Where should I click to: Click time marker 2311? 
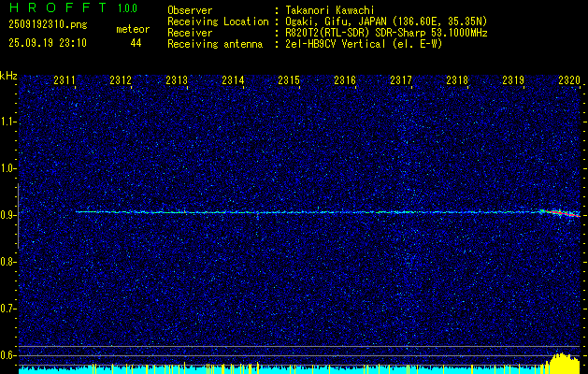click(65, 80)
